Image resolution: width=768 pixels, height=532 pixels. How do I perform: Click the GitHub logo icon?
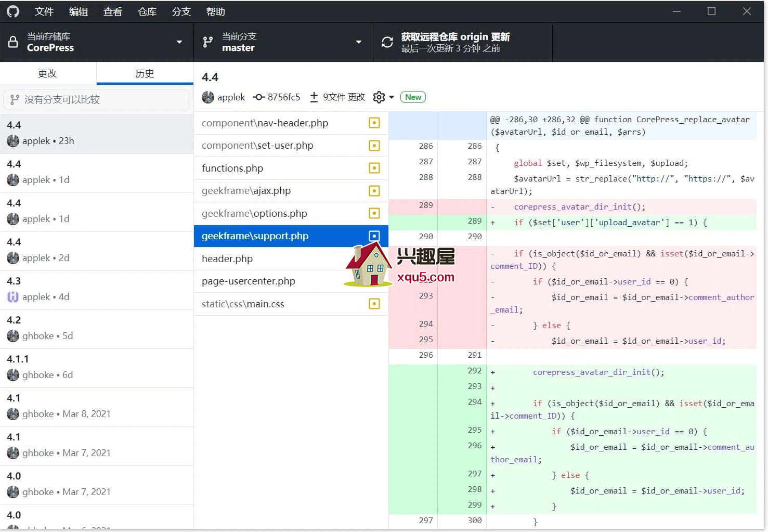coord(13,11)
